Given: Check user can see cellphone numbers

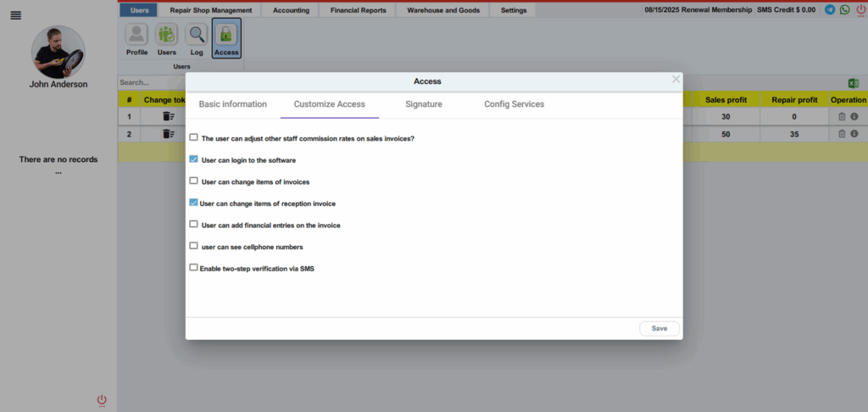Looking at the screenshot, I should pyautogui.click(x=194, y=245).
